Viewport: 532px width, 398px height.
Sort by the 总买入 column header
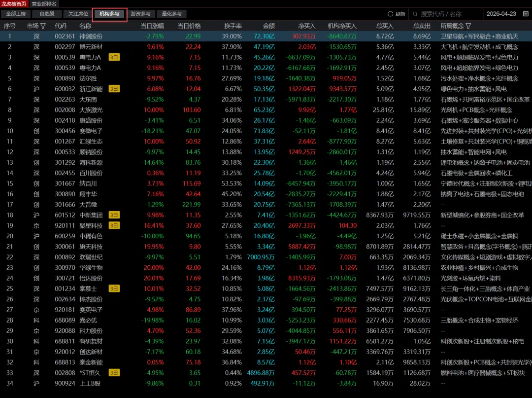(x=385, y=26)
